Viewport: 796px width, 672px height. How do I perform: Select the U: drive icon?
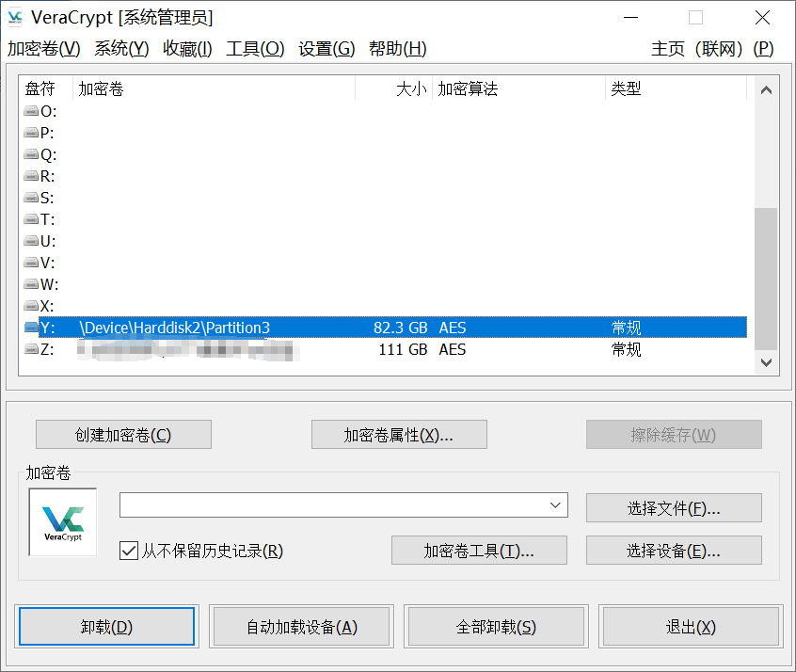(31, 241)
